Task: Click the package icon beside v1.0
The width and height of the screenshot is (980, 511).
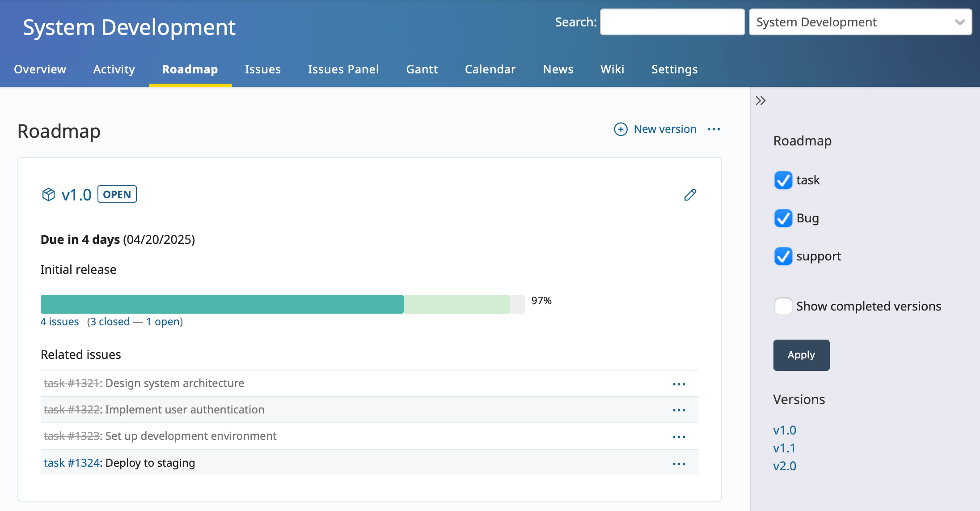Action: tap(48, 194)
